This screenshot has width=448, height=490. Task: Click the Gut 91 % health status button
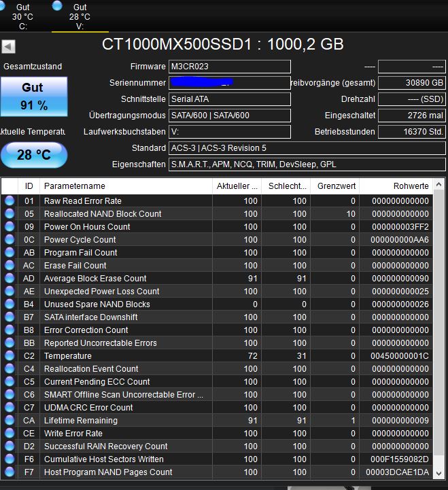pyautogui.click(x=34, y=97)
